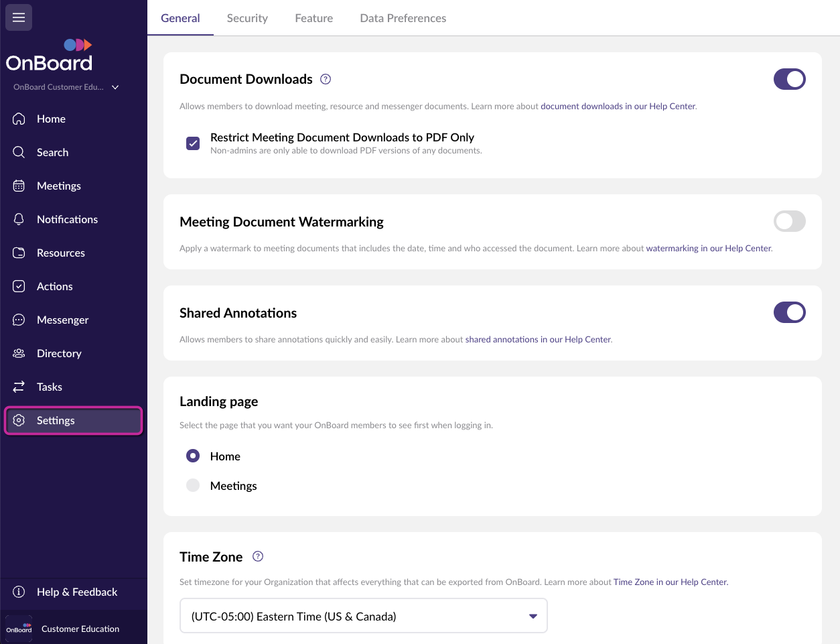Select Meetings as the landing page
Image resolution: width=840 pixels, height=644 pixels.
coord(193,485)
